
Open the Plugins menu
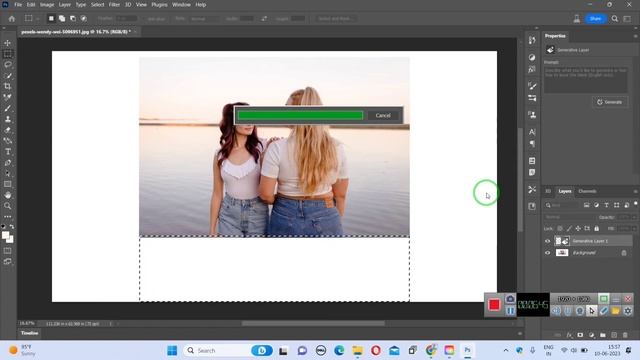(x=159, y=5)
